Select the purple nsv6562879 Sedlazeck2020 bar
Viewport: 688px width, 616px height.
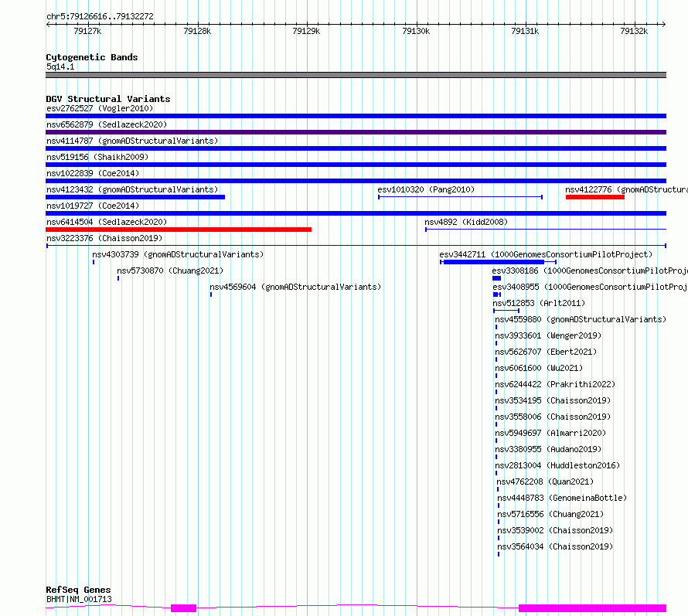356,132
